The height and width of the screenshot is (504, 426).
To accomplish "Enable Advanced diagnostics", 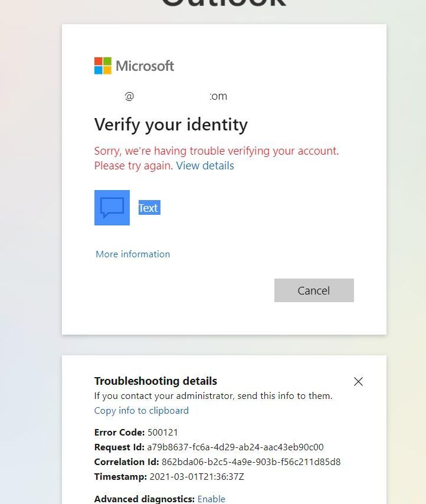I will [211, 499].
